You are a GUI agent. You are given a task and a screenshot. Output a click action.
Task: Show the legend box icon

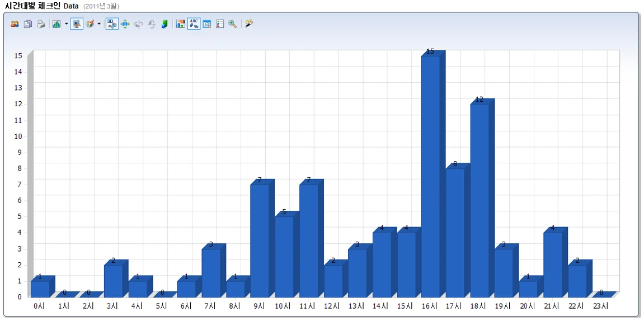[x=220, y=24]
